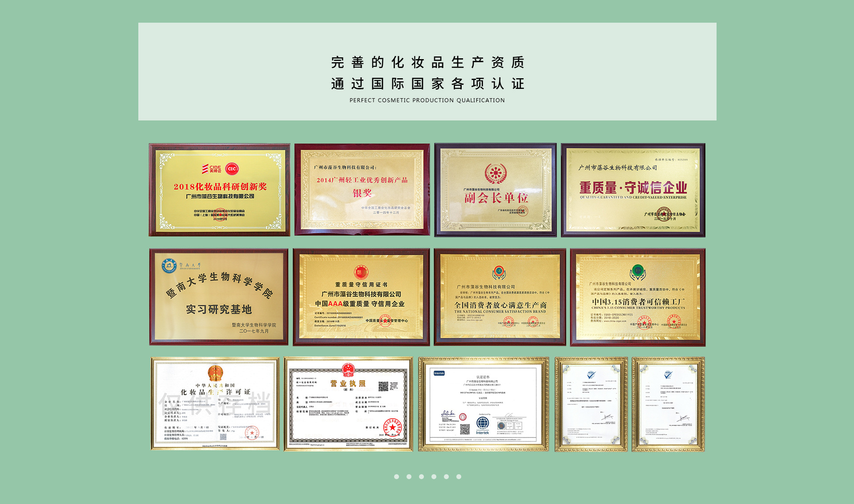The width and height of the screenshot is (854, 504).
Task: Click the 2014广州轻工业优秀创新产品 银奖 plaque
Action: 362,190
